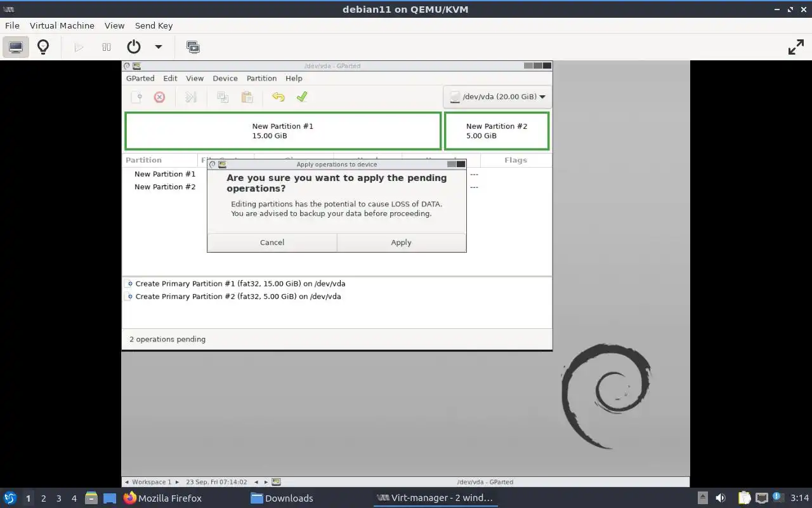Click the Run virtual machine play icon
Viewport: 812px width, 508px height.
coord(79,47)
